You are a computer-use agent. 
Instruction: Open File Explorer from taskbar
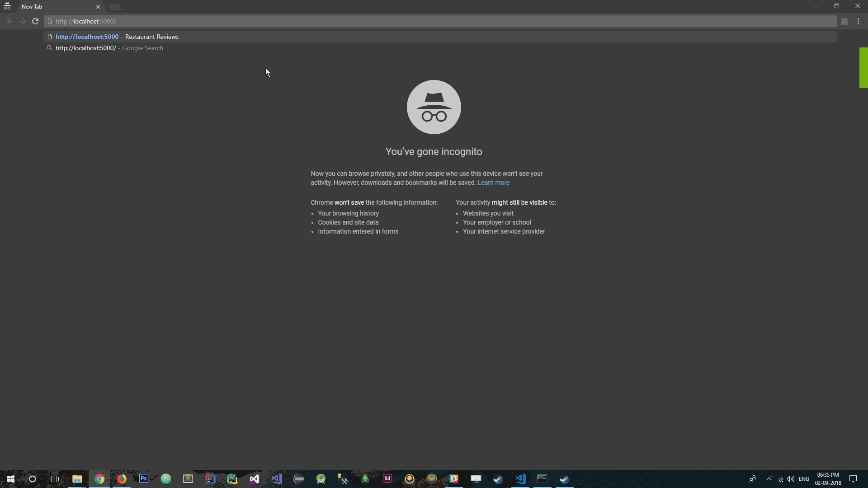[x=77, y=479]
